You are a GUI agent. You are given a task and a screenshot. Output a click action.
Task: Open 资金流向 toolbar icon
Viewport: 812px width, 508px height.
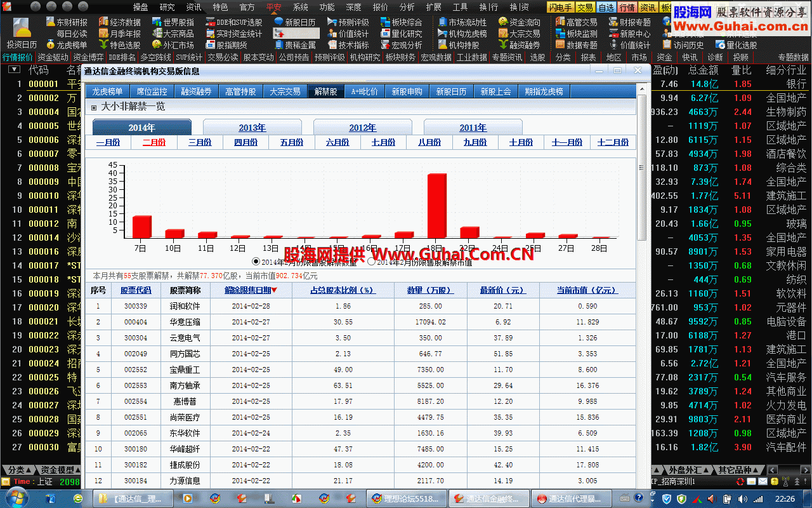[x=520, y=22]
